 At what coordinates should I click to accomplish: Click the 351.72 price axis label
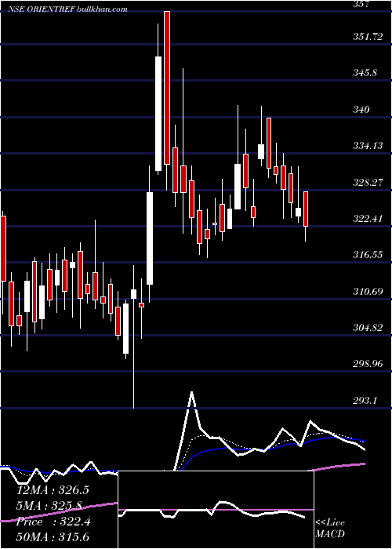368,37
